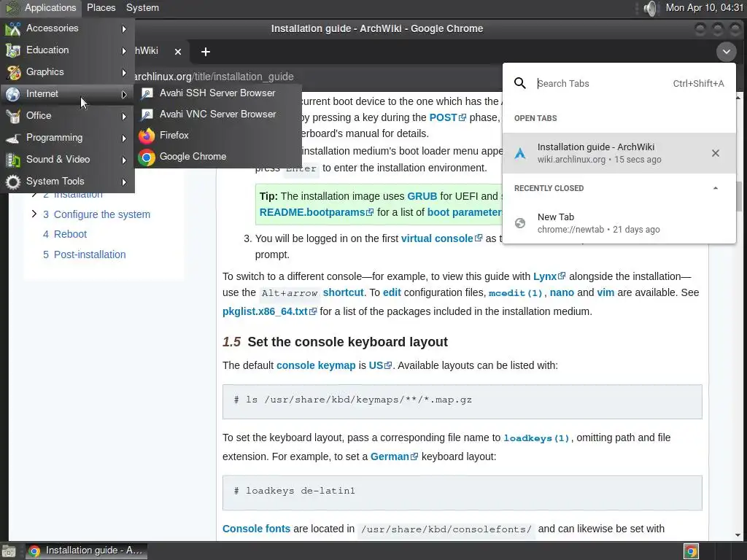Click the date and time clock
Screen dimensions: 747x560
pos(704,7)
